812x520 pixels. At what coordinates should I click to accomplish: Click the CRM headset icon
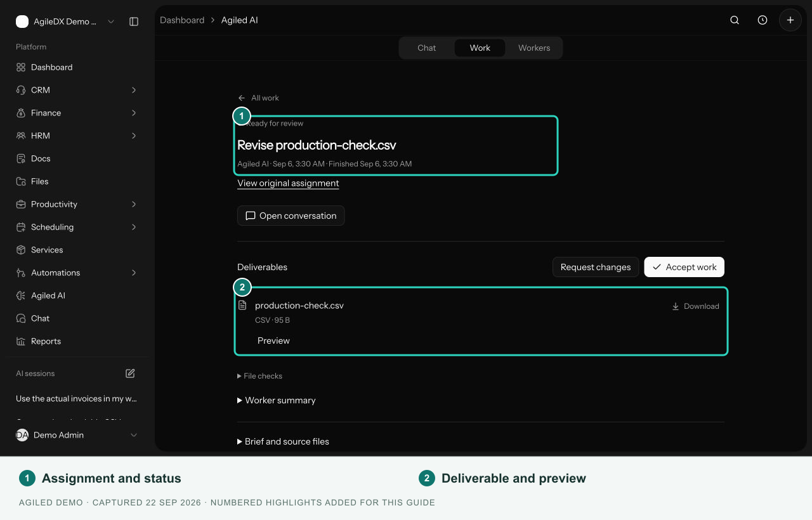click(x=21, y=90)
